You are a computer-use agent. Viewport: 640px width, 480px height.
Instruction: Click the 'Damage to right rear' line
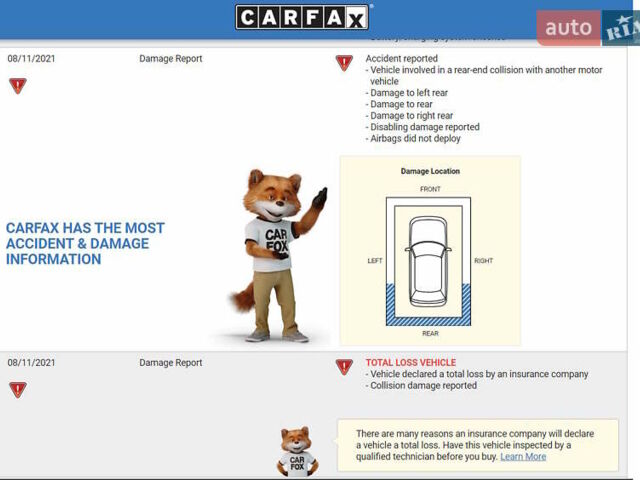tap(409, 116)
